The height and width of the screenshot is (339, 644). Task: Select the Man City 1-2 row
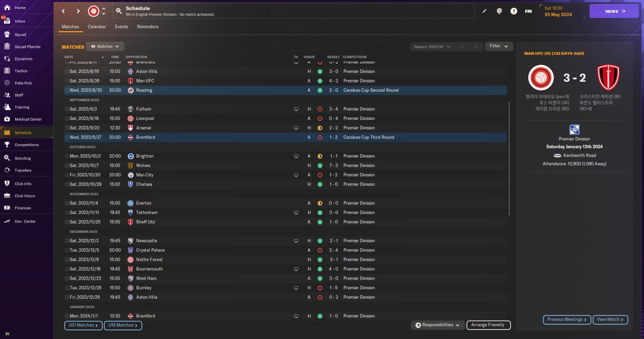285,175
